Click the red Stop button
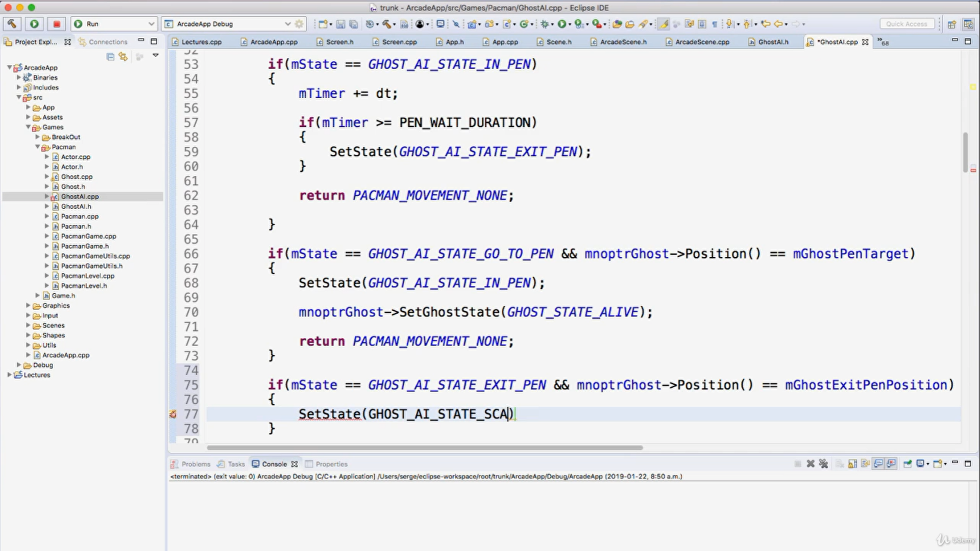This screenshot has width=980, height=551. click(57, 24)
